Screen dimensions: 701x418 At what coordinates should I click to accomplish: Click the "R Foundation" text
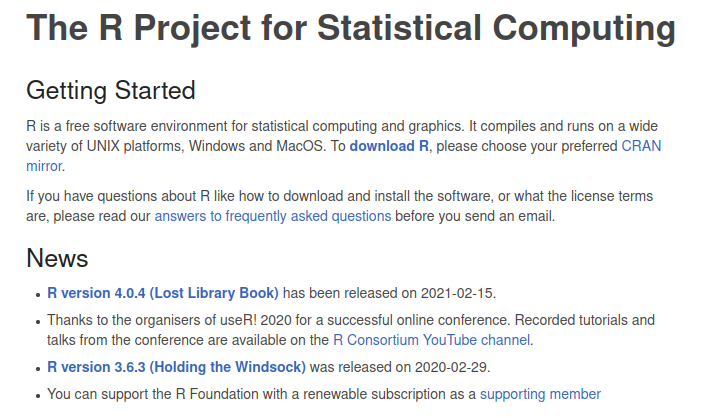[217, 394]
